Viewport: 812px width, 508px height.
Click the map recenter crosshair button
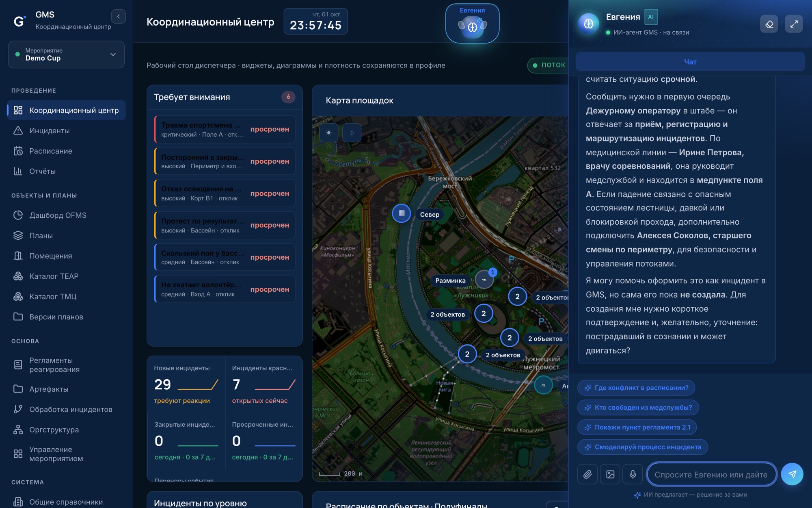pos(352,133)
